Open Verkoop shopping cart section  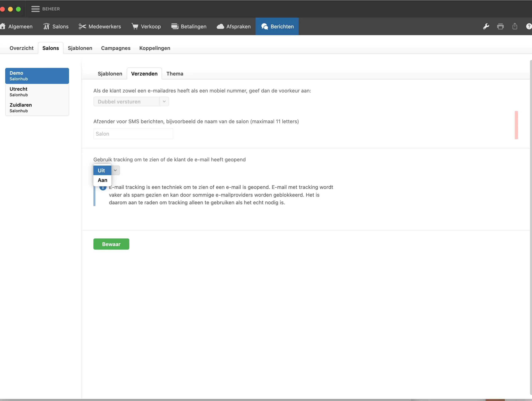[x=146, y=26]
